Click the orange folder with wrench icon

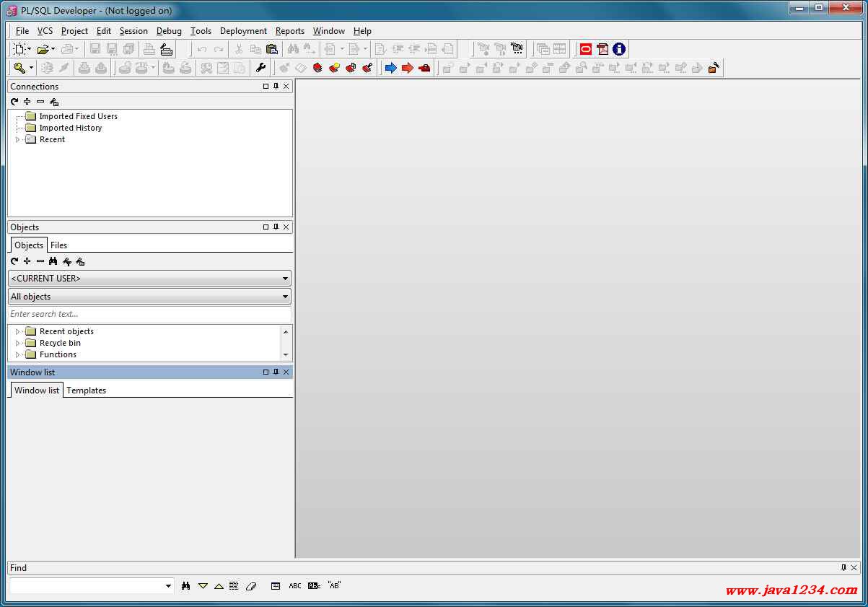coord(714,68)
